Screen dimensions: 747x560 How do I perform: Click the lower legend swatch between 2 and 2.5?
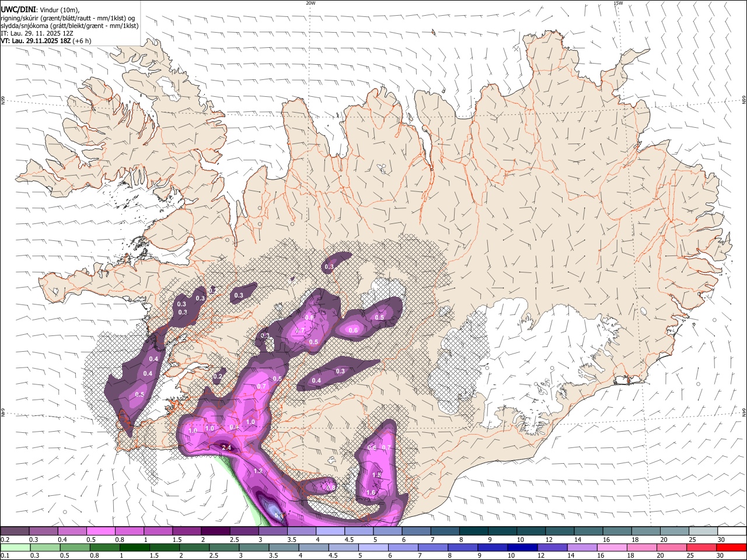click(x=194, y=548)
